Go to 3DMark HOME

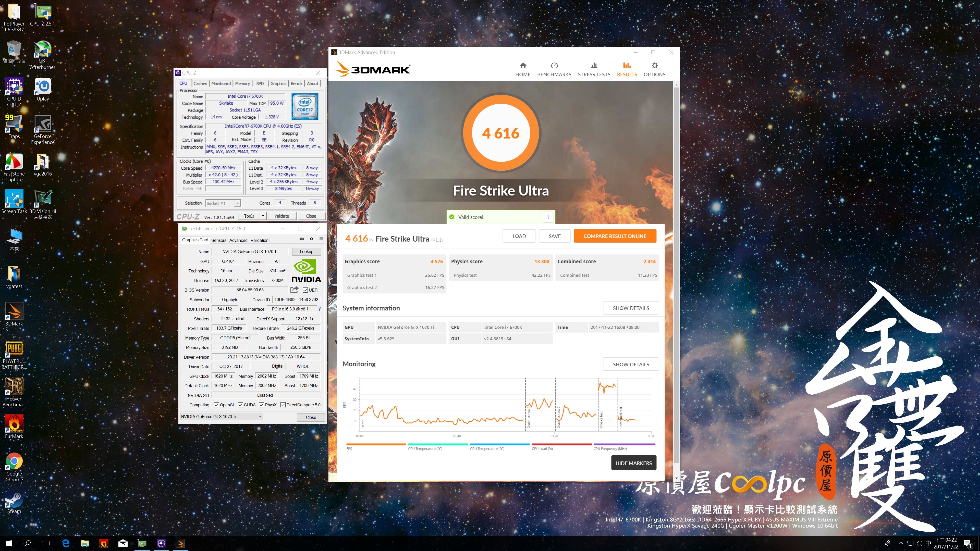[x=523, y=70]
